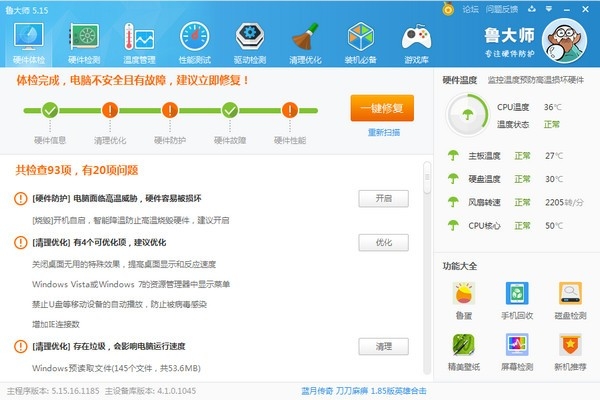Image resolution: width=600 pixels, height=400 pixels.
Task: Click the 硬件故障 green check step
Action: tap(230, 110)
